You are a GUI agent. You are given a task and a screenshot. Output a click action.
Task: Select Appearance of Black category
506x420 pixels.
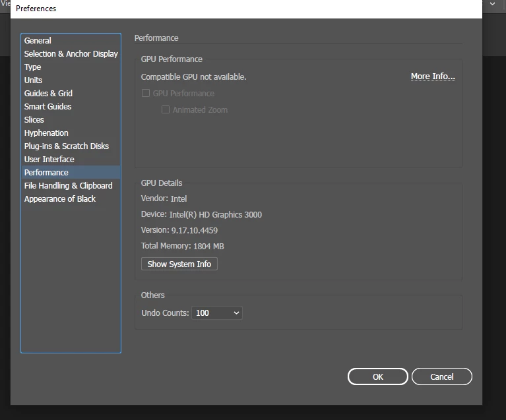[x=71, y=198]
